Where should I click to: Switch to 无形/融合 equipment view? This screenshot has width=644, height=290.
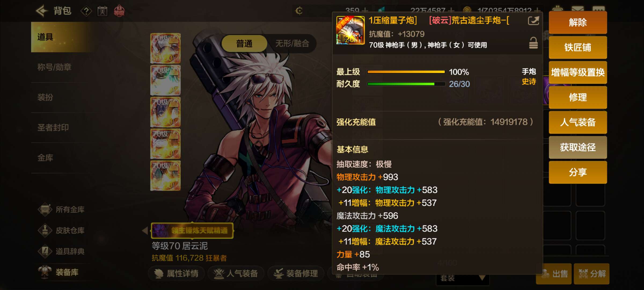point(292,43)
